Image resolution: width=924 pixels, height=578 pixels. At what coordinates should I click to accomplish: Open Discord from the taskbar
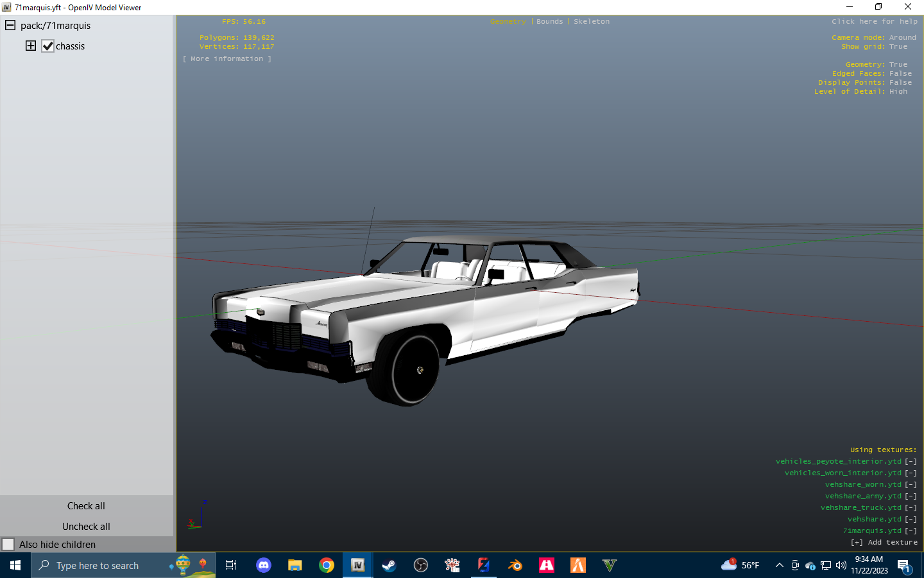[264, 566]
